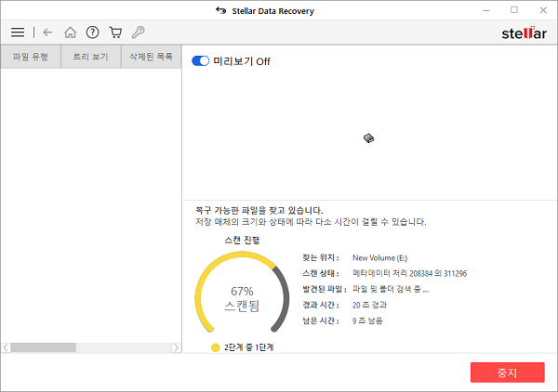
Task: Click the 'New Volume (E:)' location text
Action: [x=379, y=257]
